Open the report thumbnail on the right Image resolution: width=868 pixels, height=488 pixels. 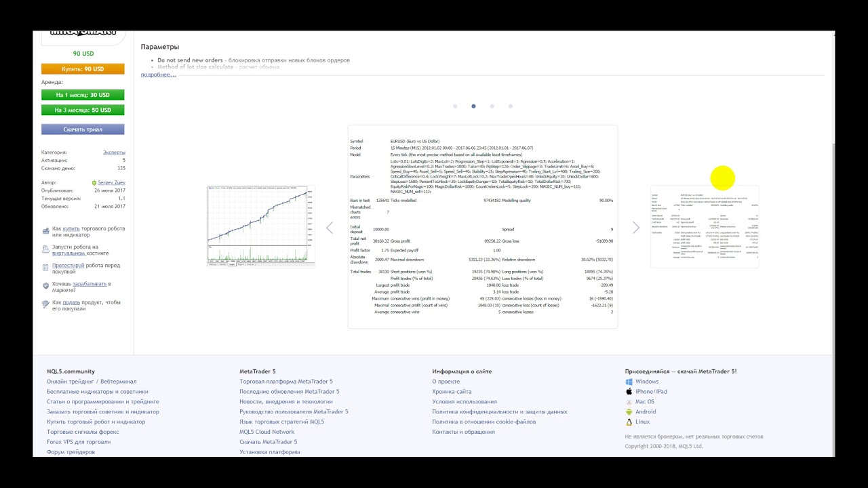coord(705,226)
